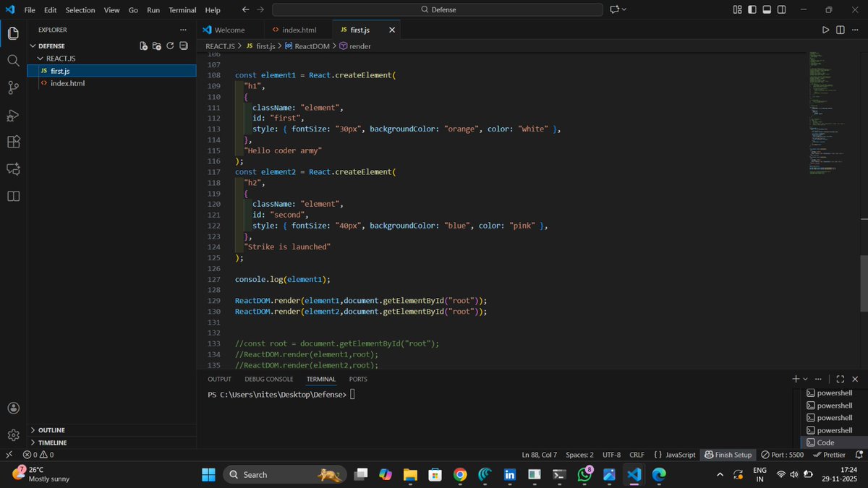
Task: Open the Source Control panel
Action: point(13,87)
